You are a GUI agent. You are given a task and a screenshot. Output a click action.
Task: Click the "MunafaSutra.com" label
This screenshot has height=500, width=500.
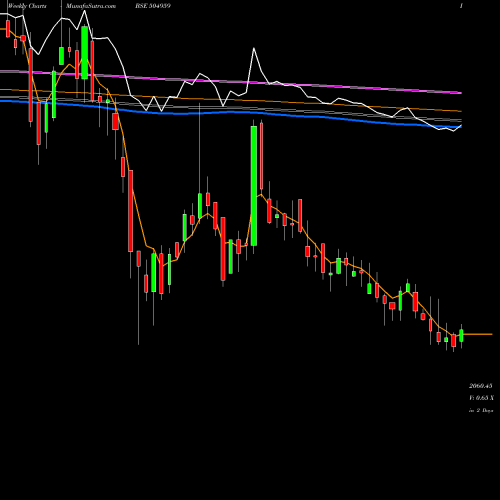click(91, 6)
